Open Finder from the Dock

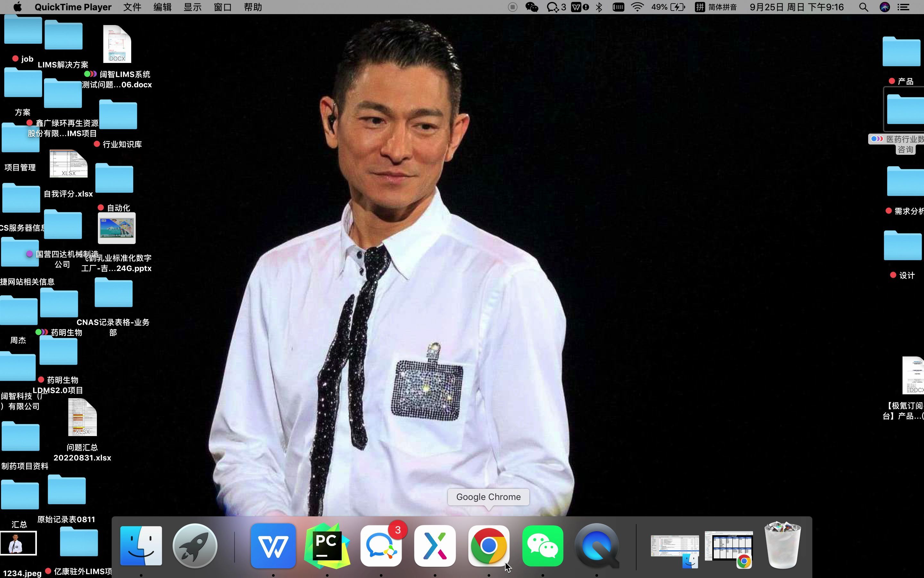pyautogui.click(x=141, y=546)
